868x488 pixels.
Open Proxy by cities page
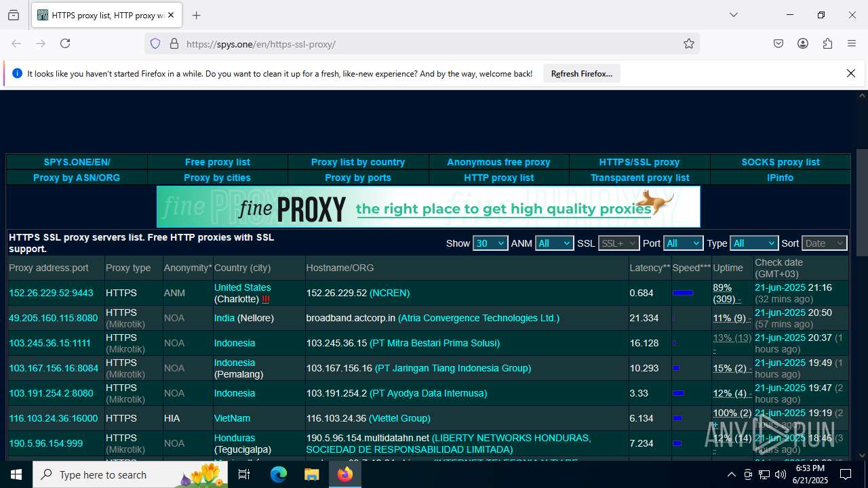pos(218,178)
